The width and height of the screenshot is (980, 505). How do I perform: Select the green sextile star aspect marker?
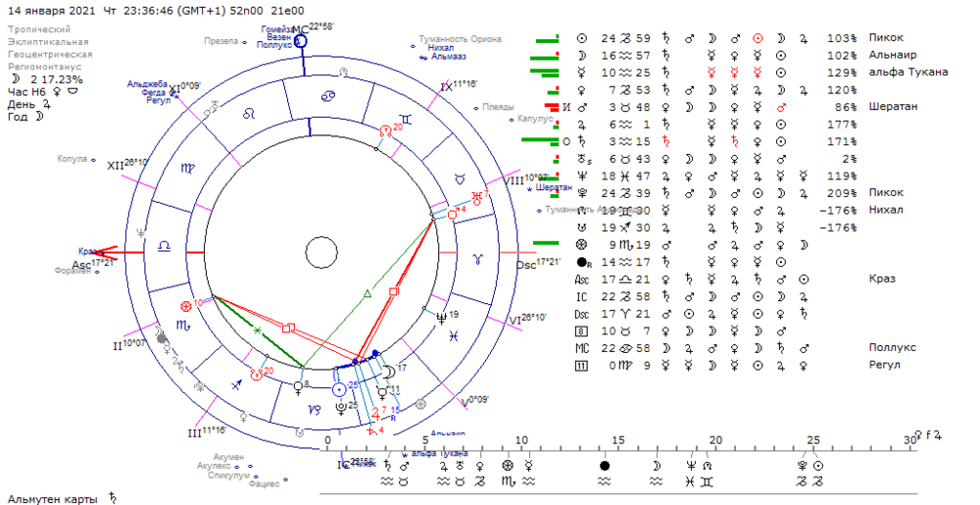[x=257, y=329]
